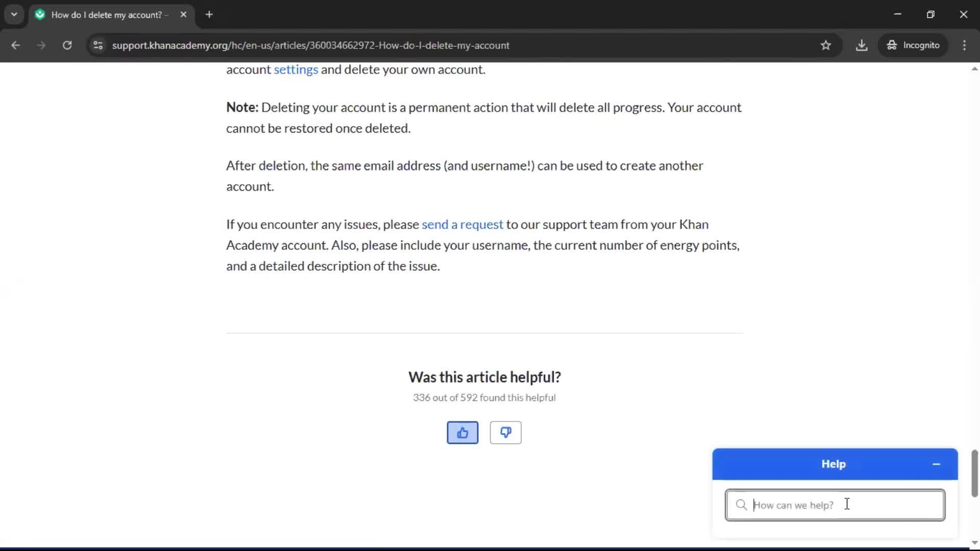The width and height of the screenshot is (980, 551).
Task: Bookmark this page with the star
Action: click(x=826, y=45)
